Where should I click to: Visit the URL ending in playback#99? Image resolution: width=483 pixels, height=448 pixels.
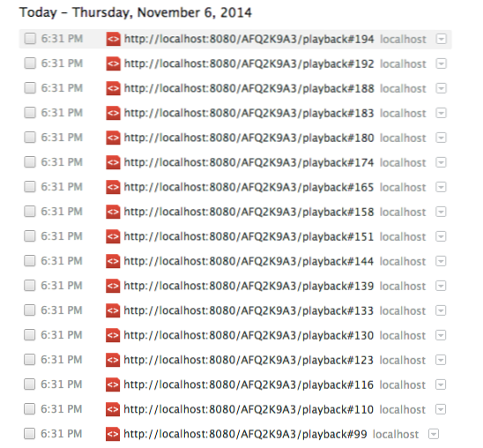tap(246, 434)
